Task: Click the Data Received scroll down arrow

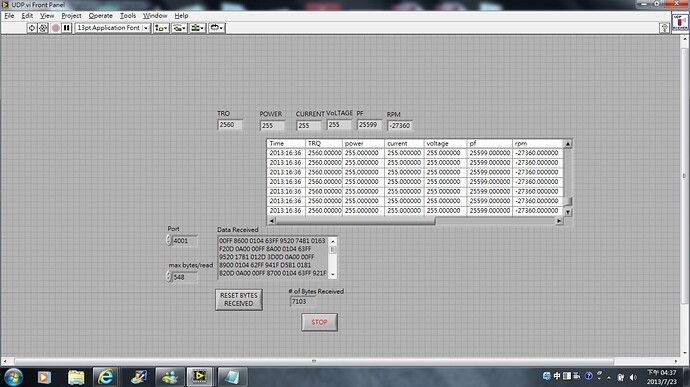Action: 333,274
